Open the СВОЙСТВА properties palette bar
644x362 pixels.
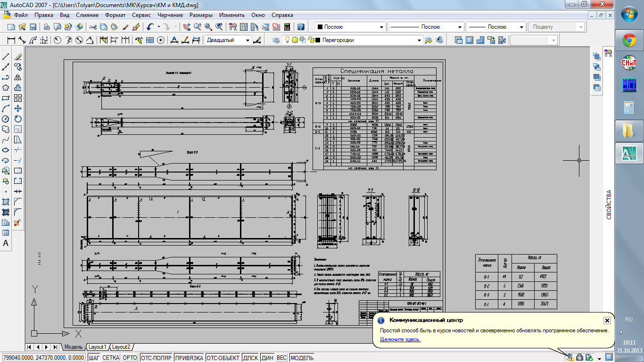point(609,204)
